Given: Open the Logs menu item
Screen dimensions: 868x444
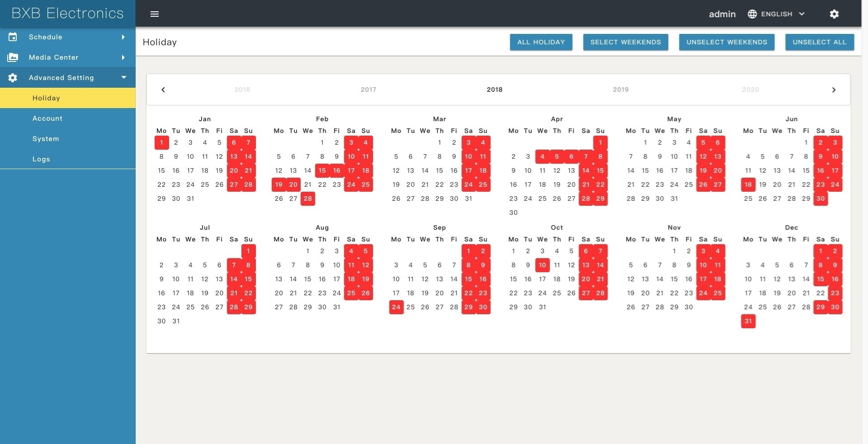Looking at the screenshot, I should pyautogui.click(x=41, y=159).
